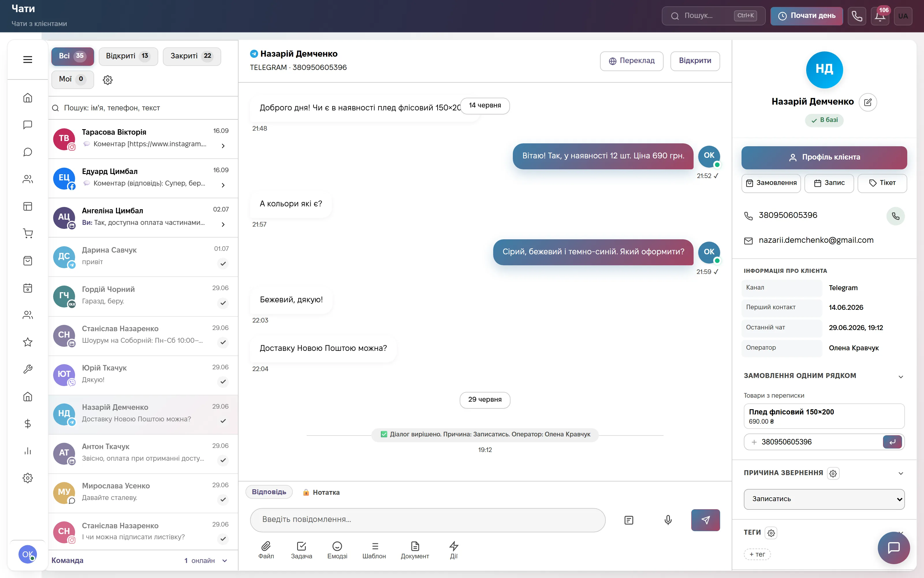Viewport: 924px width, 578px height.
Task: Edit client name with pencil icon
Action: coord(867,102)
